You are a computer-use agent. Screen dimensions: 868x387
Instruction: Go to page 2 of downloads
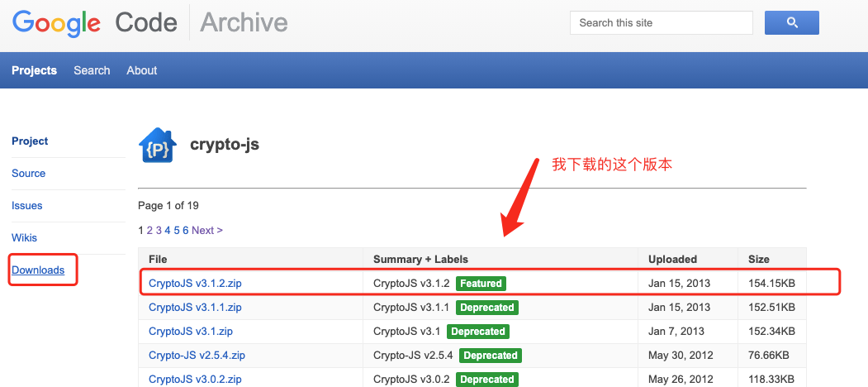coord(149,230)
